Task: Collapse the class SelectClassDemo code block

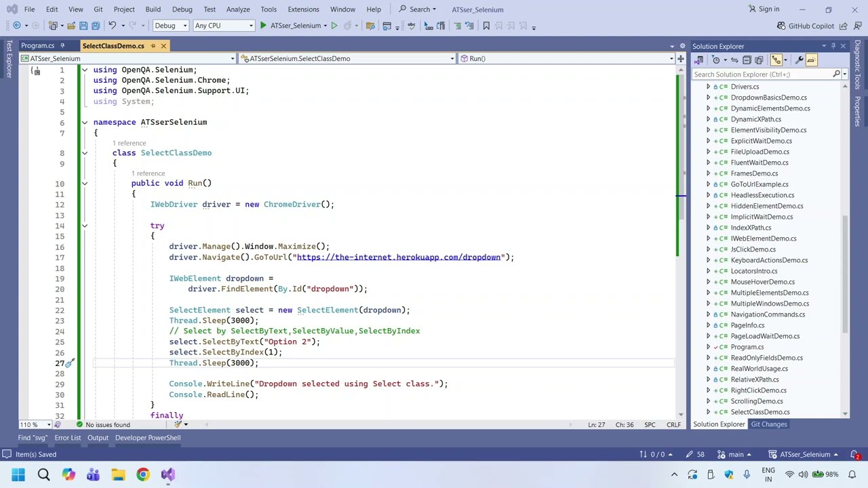Action: 85,152
